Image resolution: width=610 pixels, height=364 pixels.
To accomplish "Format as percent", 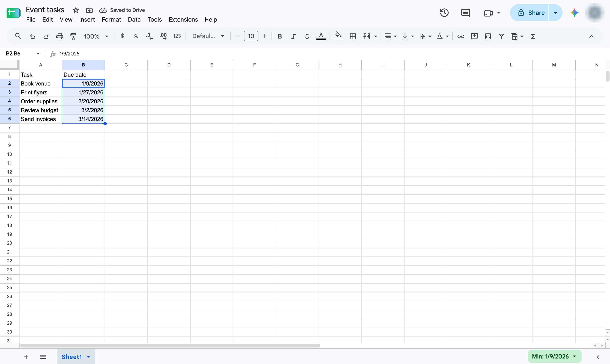I will [x=136, y=36].
